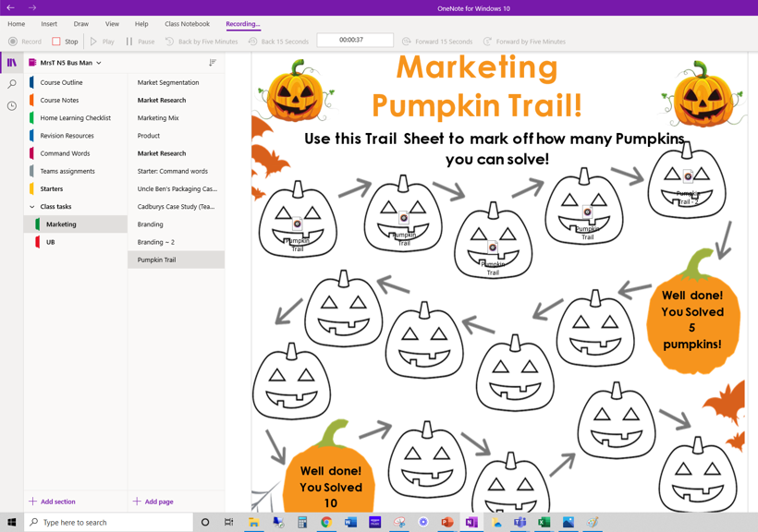This screenshot has height=532, width=758.
Task: Open the Revision Resources section
Action: tap(76, 136)
